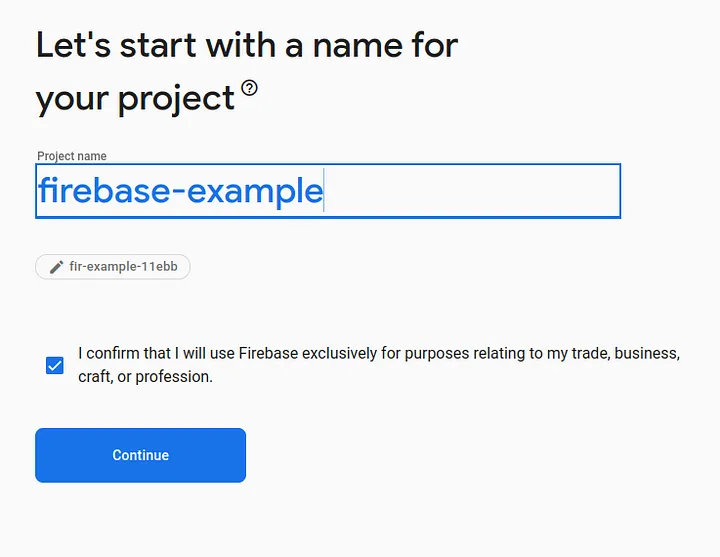Image resolution: width=720 pixels, height=557 pixels.
Task: Focus the Project name input field
Action: point(327,191)
